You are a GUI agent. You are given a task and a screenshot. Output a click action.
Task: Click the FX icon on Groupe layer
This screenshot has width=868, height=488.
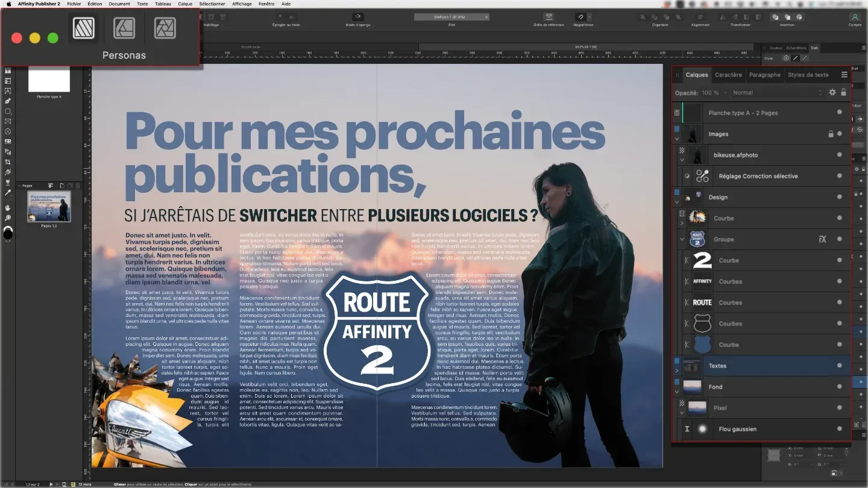click(822, 239)
